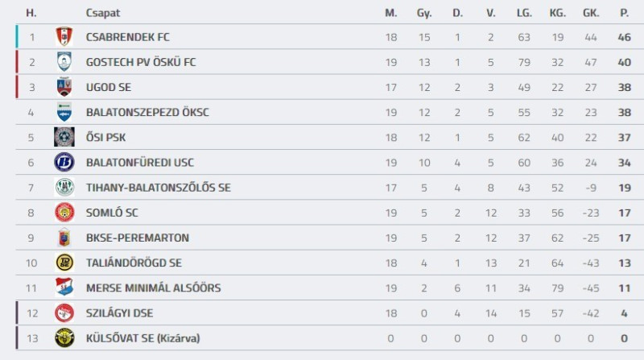This screenshot has width=644, height=360.
Task: Click the Taliándörögd SE logo
Action: coord(64,263)
